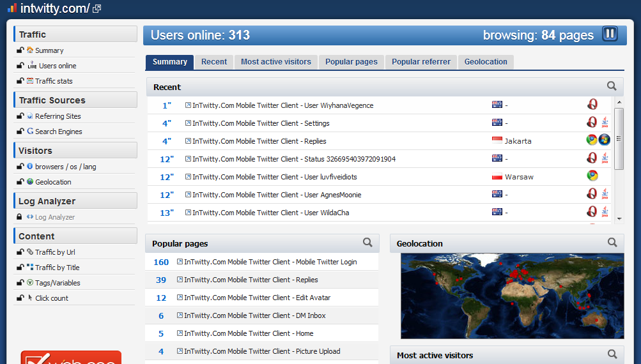The height and width of the screenshot is (364, 641).
Task: Click the Opera icon in the AgnesMoonie row
Action: point(592,193)
